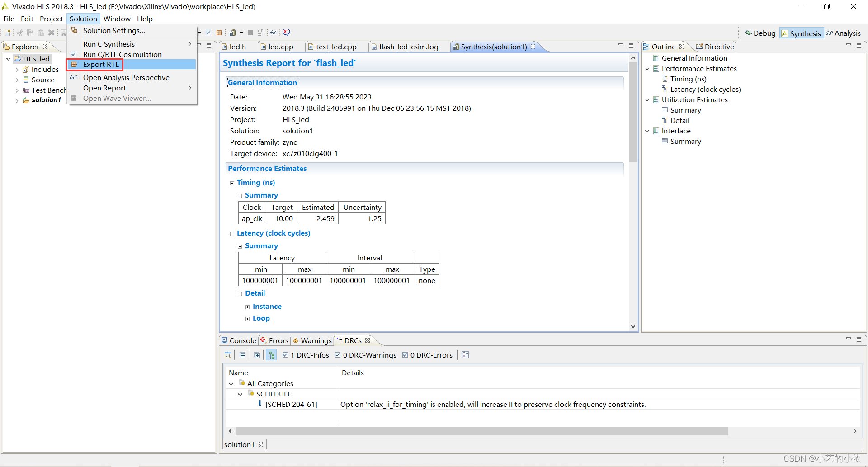Collapse the All Categories row
Screen dimensions: 868x467
point(231,384)
